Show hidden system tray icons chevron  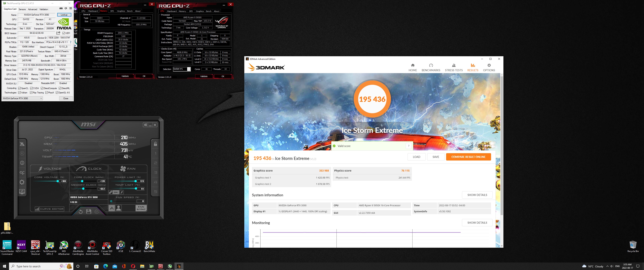click(x=607, y=266)
